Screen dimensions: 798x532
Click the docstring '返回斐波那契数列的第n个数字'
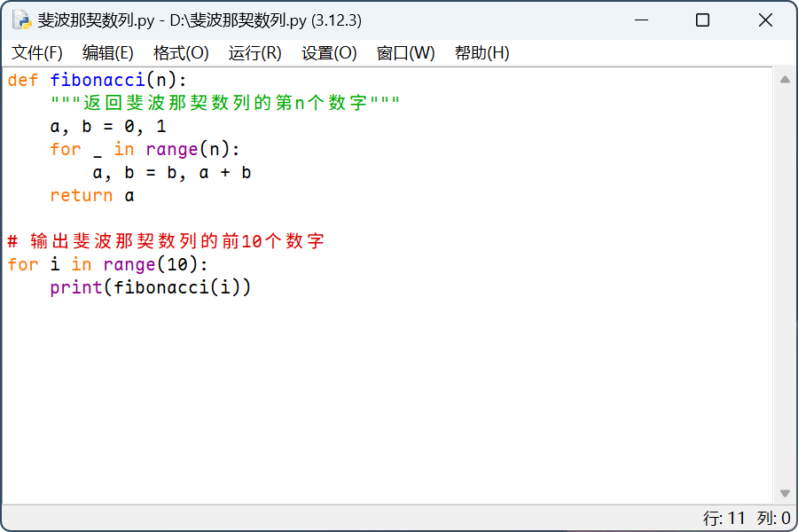[x=225, y=103]
